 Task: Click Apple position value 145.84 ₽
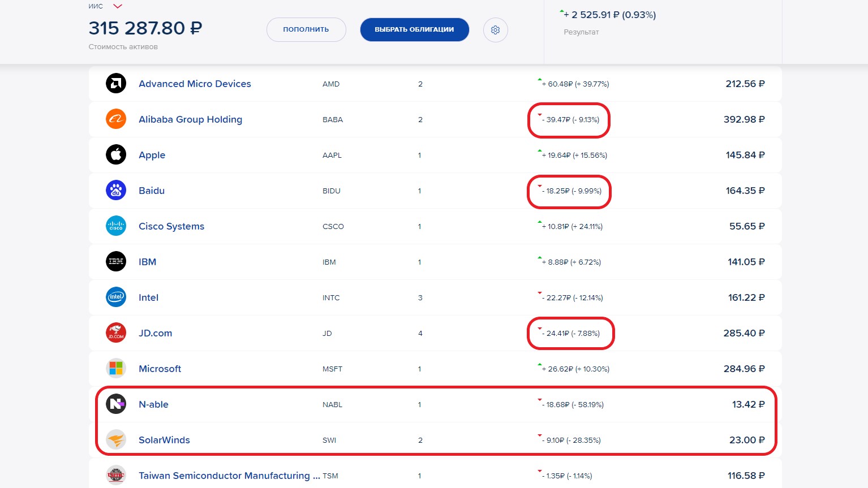[745, 155]
